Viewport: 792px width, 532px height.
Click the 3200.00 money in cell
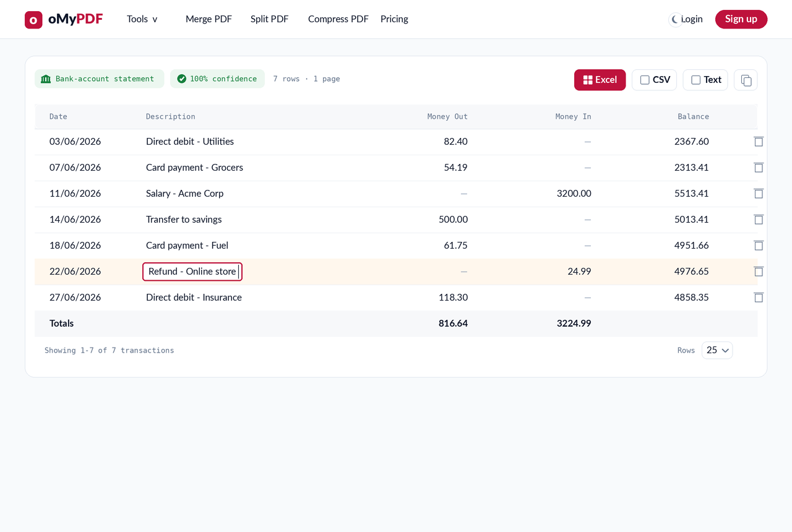(574, 194)
